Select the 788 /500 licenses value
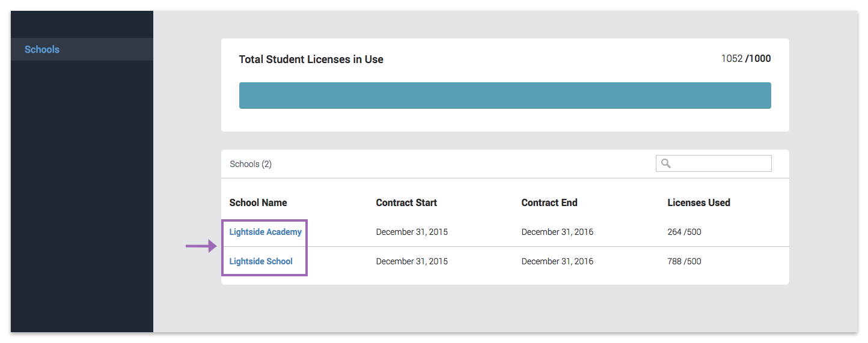868x343 pixels. tap(684, 261)
